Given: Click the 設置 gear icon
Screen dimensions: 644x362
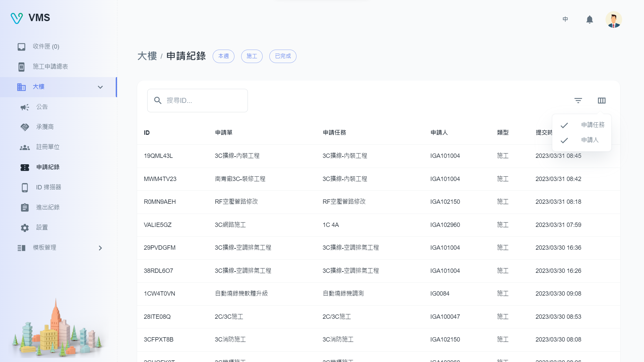Looking at the screenshot, I should click(x=25, y=228).
